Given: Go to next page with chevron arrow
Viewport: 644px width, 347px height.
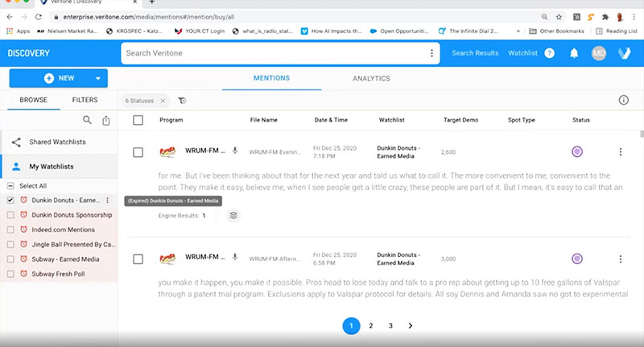Looking at the screenshot, I should [x=411, y=325].
